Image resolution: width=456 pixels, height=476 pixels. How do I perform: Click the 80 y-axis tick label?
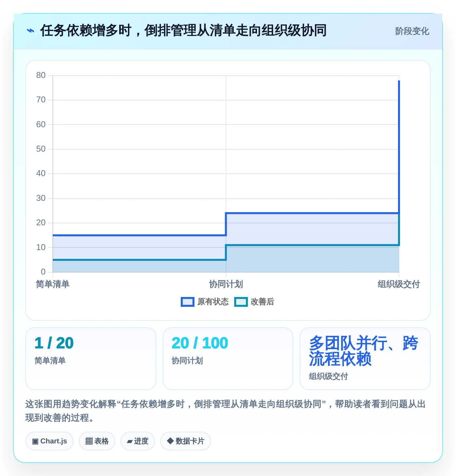(x=41, y=75)
